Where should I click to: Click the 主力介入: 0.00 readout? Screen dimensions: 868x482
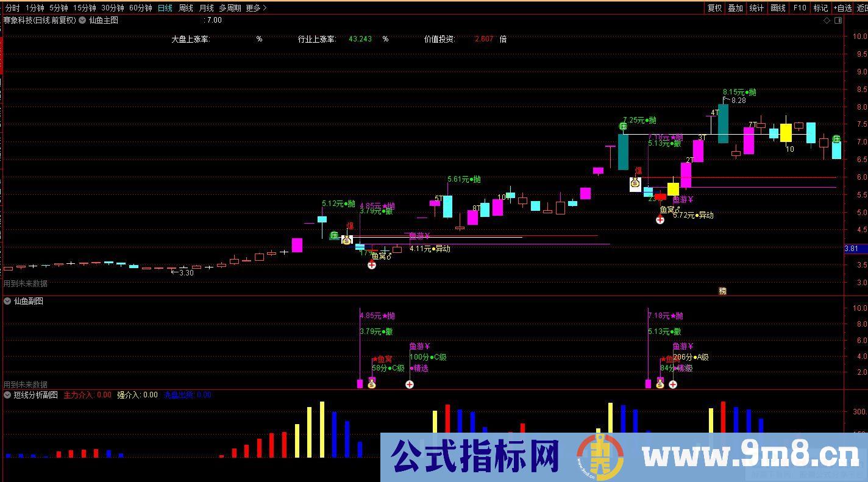87,395
